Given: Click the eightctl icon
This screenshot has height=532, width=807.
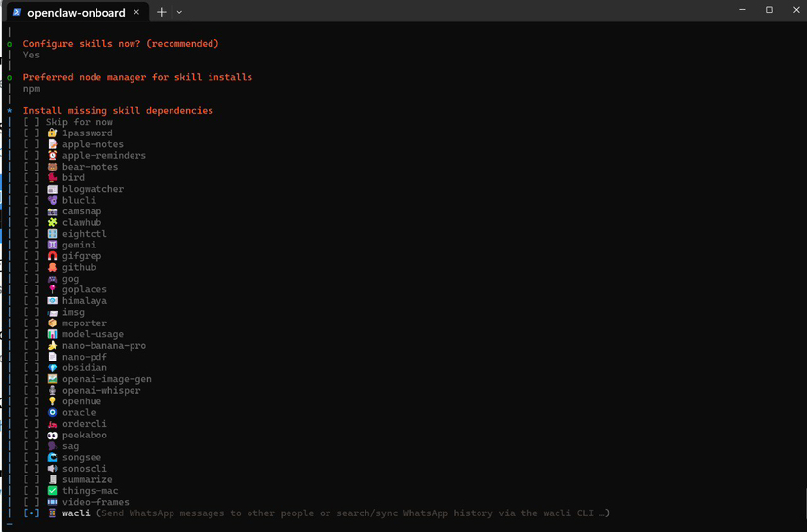Looking at the screenshot, I should tap(52, 234).
